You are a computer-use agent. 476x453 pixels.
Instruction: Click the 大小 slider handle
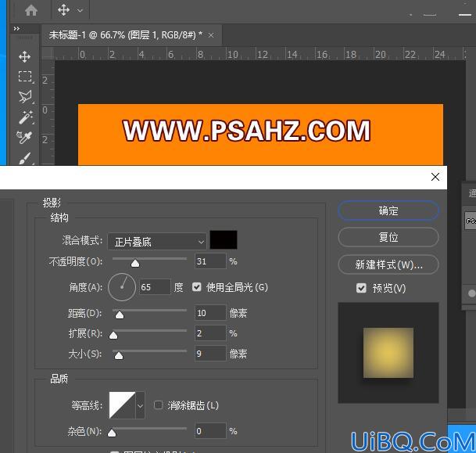[119, 355]
